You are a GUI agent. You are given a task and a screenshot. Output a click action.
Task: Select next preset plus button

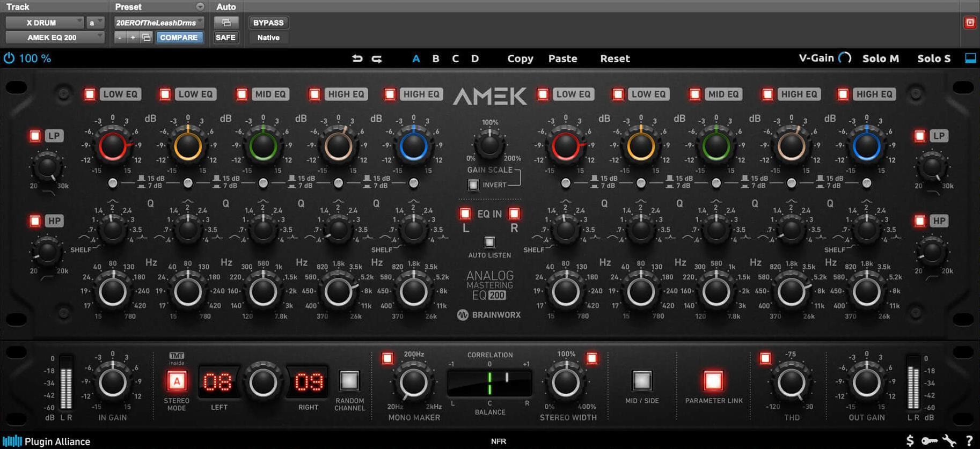133,38
